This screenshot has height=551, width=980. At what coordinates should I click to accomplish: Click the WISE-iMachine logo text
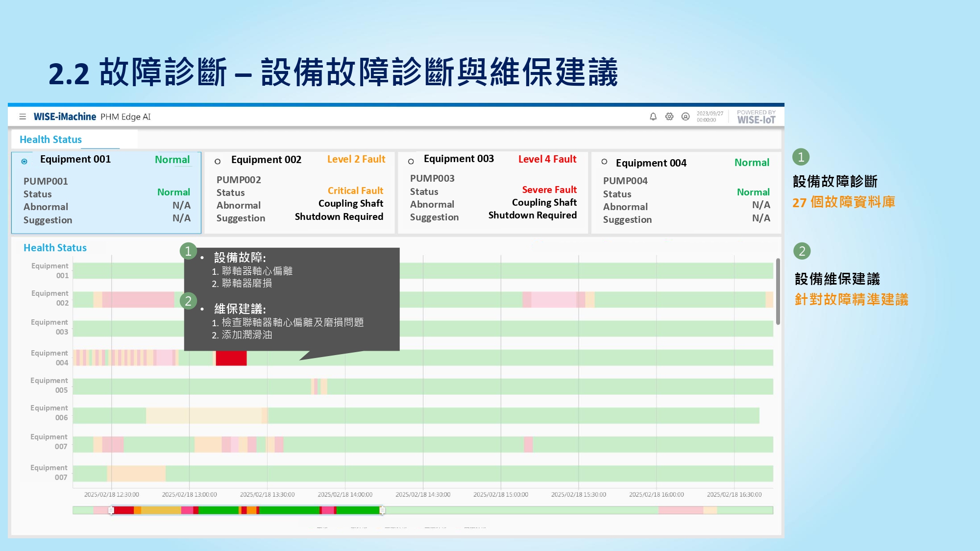point(65,117)
